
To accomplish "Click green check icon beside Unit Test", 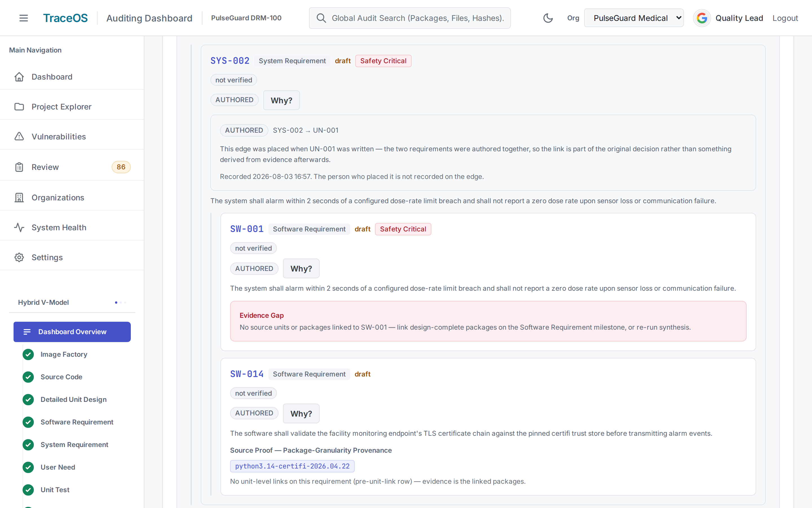I will click(28, 490).
